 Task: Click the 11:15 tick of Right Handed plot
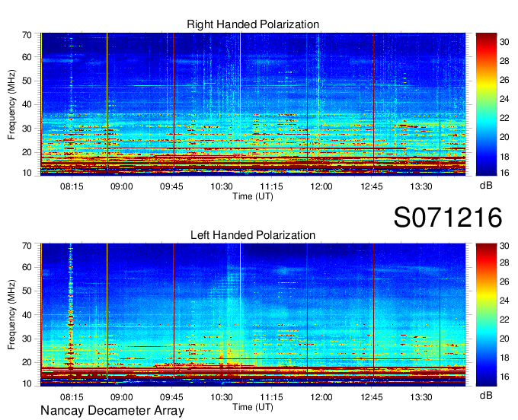pos(271,186)
